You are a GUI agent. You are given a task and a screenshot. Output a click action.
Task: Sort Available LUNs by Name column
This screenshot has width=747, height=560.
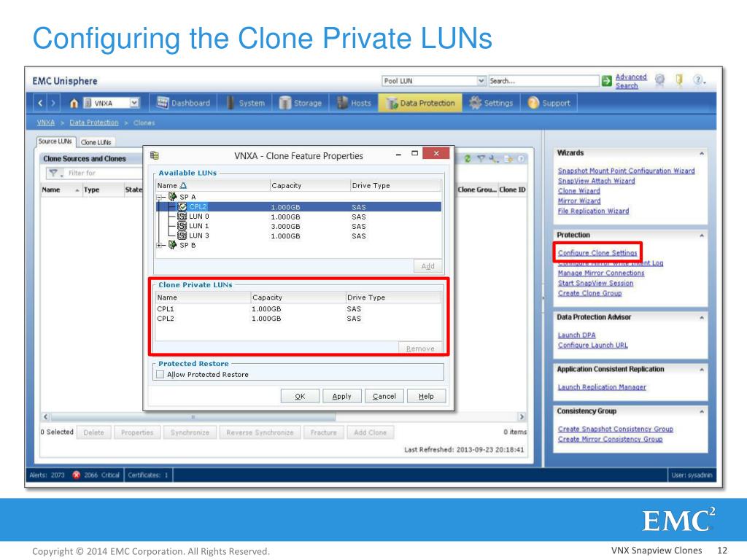(x=212, y=185)
